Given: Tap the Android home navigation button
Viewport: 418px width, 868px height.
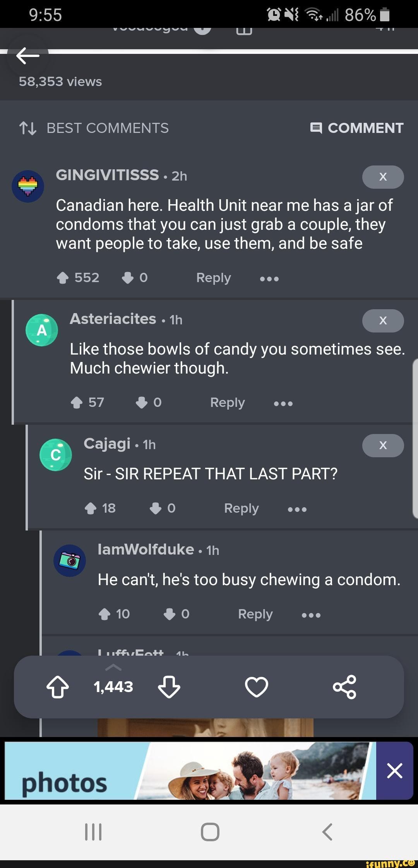Looking at the screenshot, I should pos(210,832).
